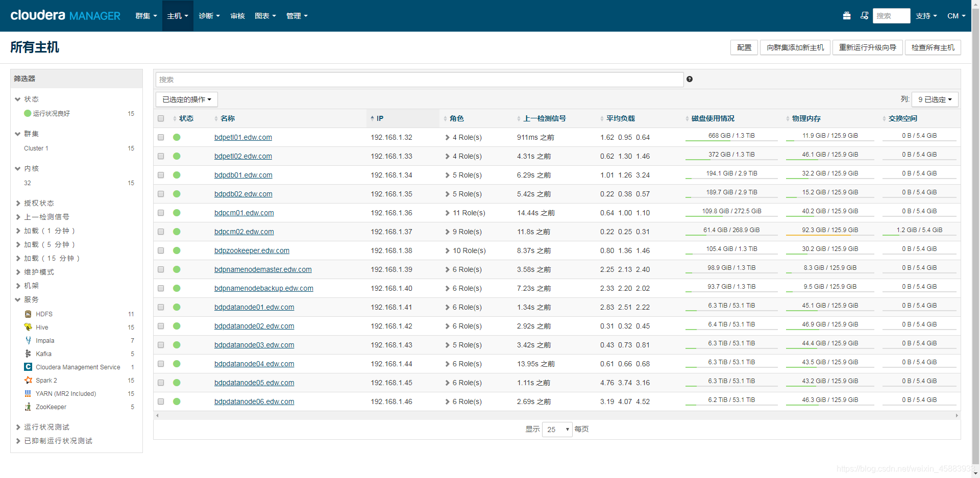The height and width of the screenshot is (478, 980).
Task: Click green status dot for bdpdatanode06.edw.com
Action: tap(177, 401)
